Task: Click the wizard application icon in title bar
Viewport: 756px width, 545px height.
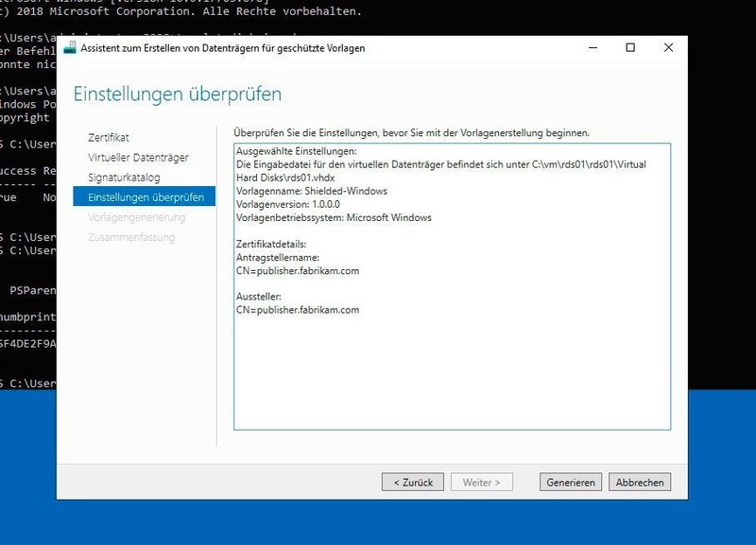Action: [x=70, y=48]
